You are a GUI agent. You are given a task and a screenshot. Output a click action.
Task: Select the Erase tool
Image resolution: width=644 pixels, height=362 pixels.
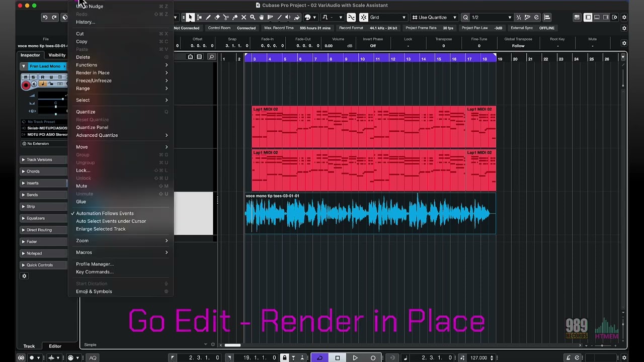point(217,17)
